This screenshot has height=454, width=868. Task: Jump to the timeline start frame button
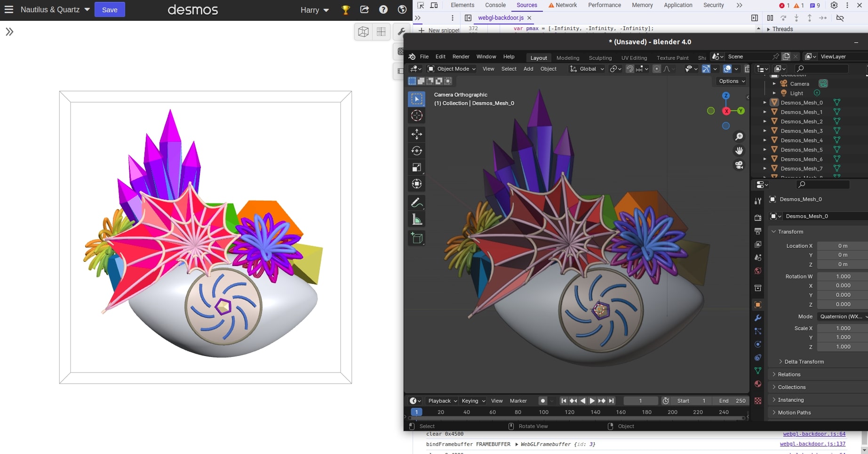pos(564,401)
